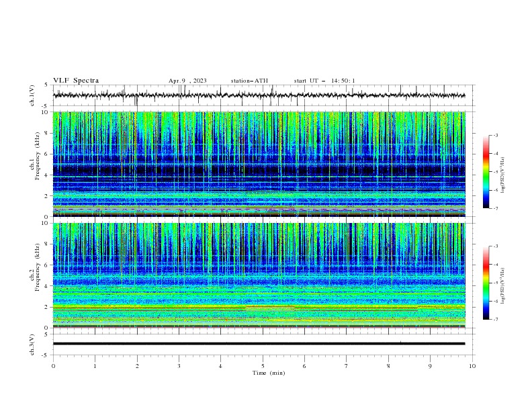Image resolution: width=532 pixels, height=411 pixels.
Task: Click the "-3" tick of the lower color bar
Action: [495, 246]
